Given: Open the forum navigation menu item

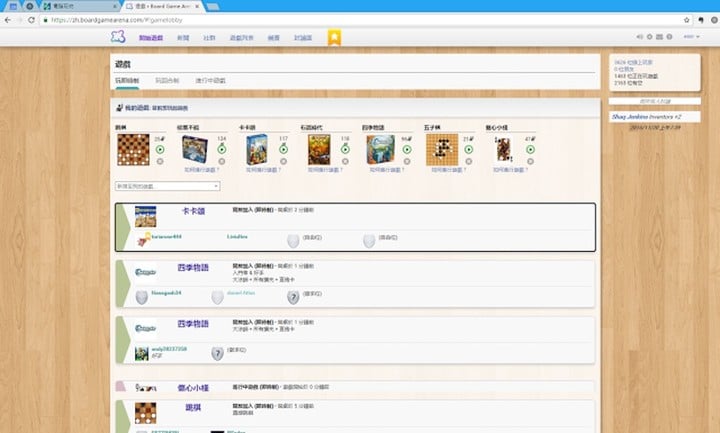Looking at the screenshot, I should pyautogui.click(x=303, y=38).
